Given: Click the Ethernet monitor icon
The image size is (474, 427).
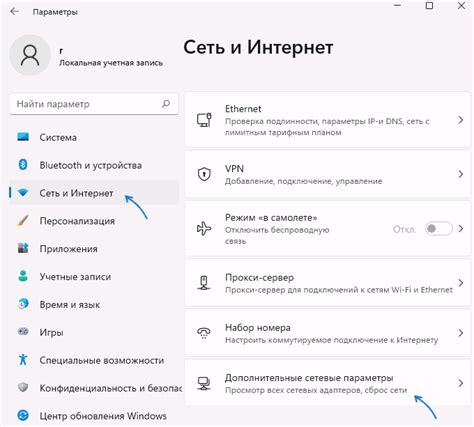Looking at the screenshot, I should click(x=204, y=120).
